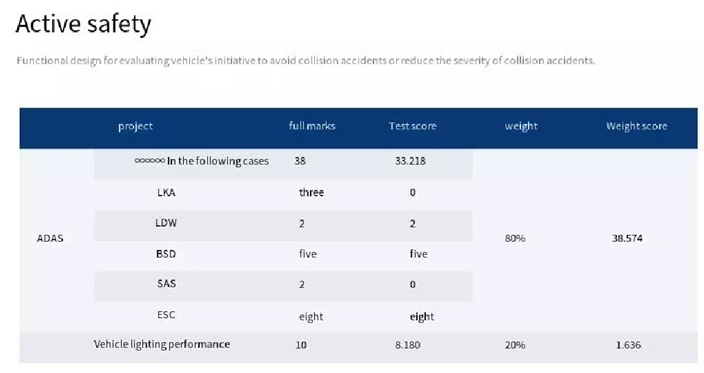Click the Test score column header
The width and height of the screenshot is (704, 373).
[x=413, y=126]
